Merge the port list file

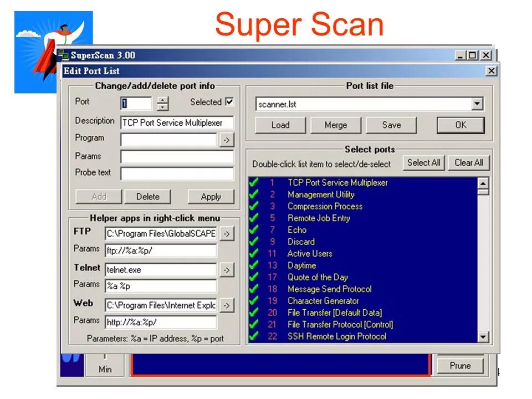pos(336,125)
